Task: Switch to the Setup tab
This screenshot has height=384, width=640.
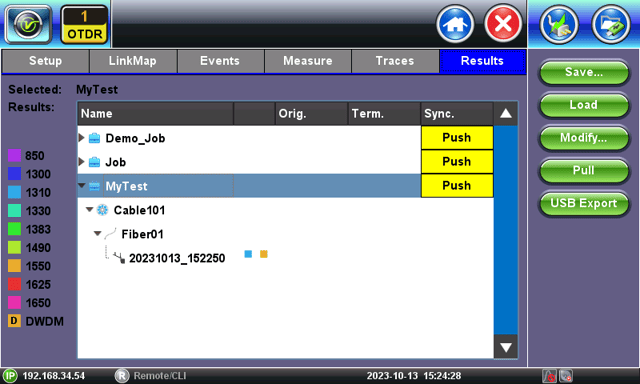Action: [45, 61]
